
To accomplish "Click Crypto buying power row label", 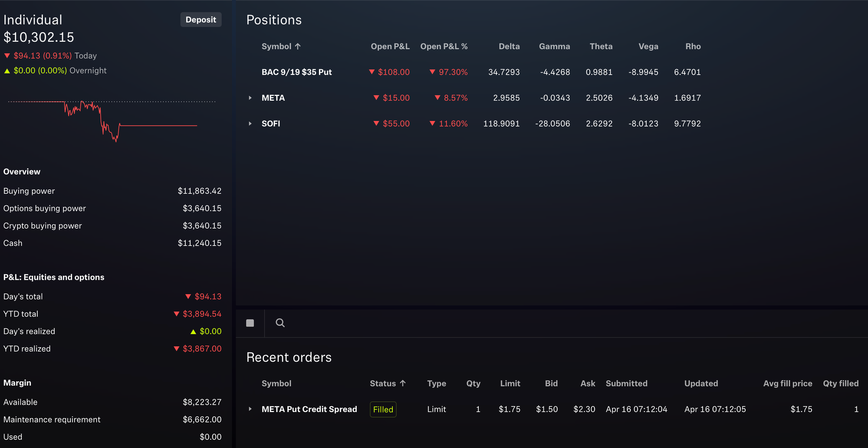I will [x=43, y=226].
